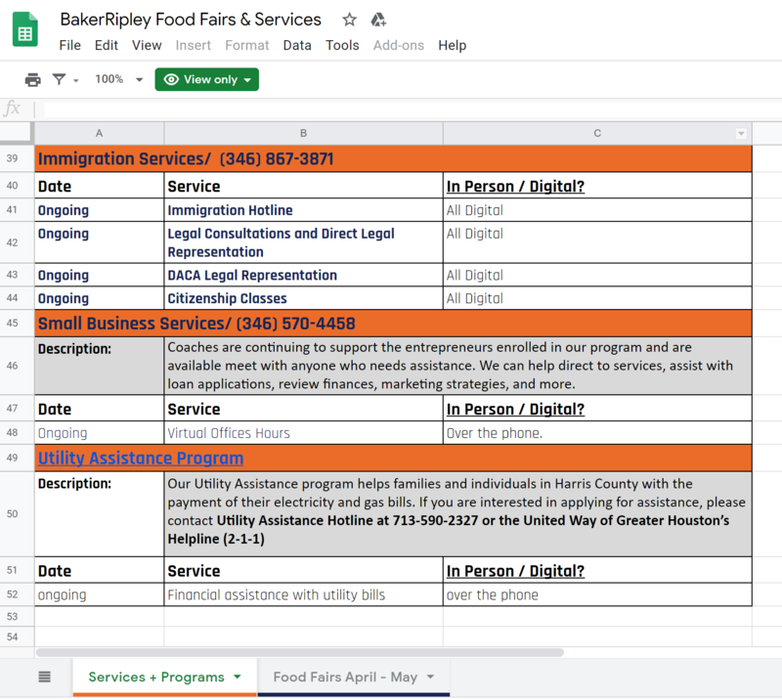This screenshot has height=700, width=782.
Task: Open the File menu
Action: pyautogui.click(x=69, y=45)
